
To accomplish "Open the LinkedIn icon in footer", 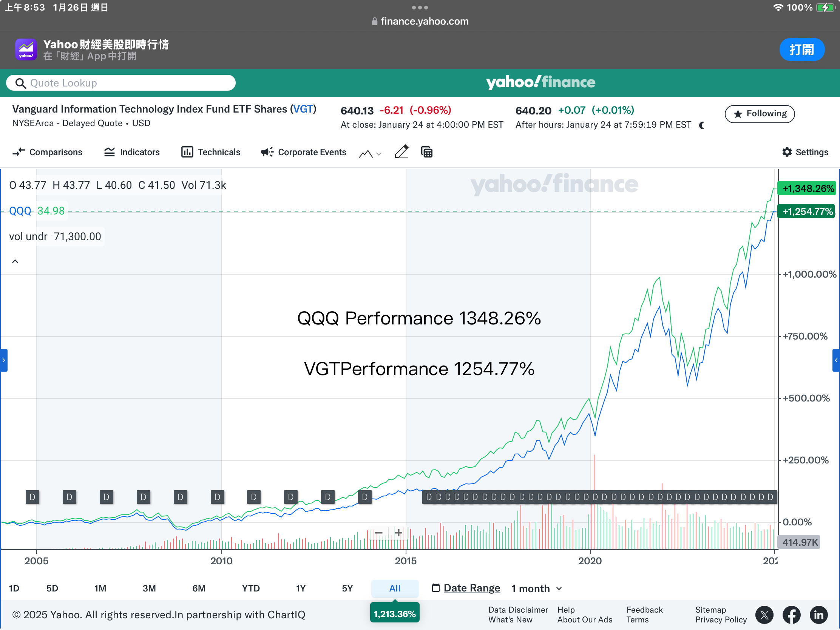I will 819,615.
